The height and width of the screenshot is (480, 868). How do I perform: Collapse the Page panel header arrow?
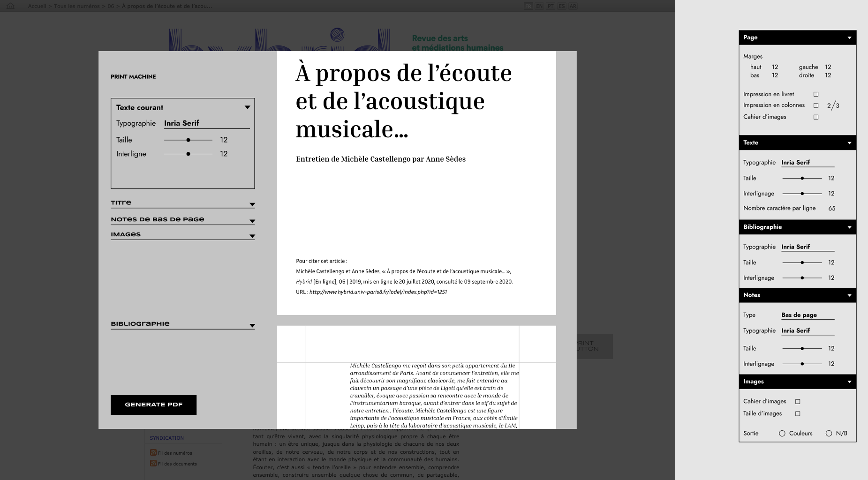pos(849,37)
